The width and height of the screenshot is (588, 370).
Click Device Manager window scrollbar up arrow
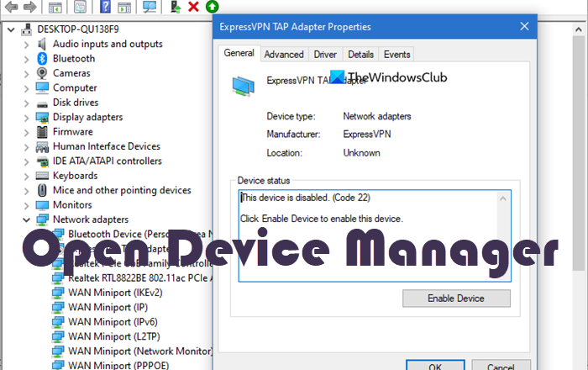[x=578, y=29]
